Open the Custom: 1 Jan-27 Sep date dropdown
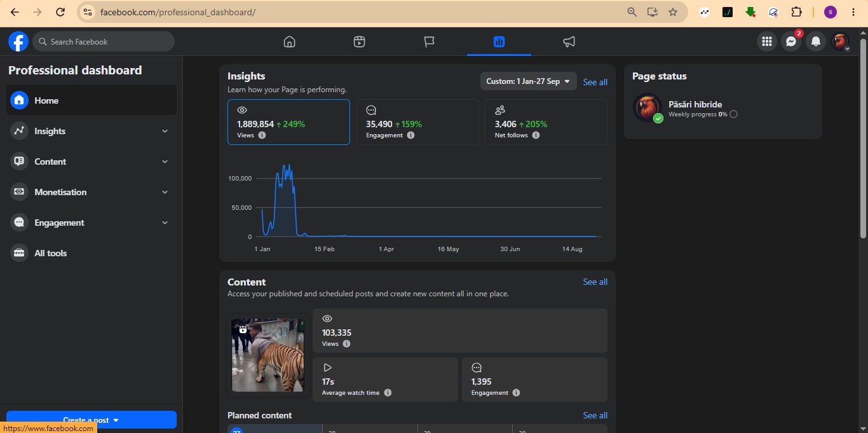This screenshot has height=433, width=868. pos(529,81)
